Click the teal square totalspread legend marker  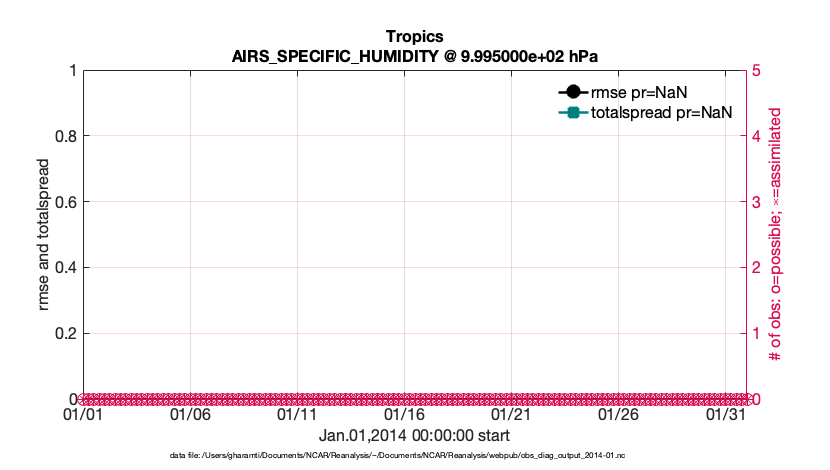click(x=573, y=113)
